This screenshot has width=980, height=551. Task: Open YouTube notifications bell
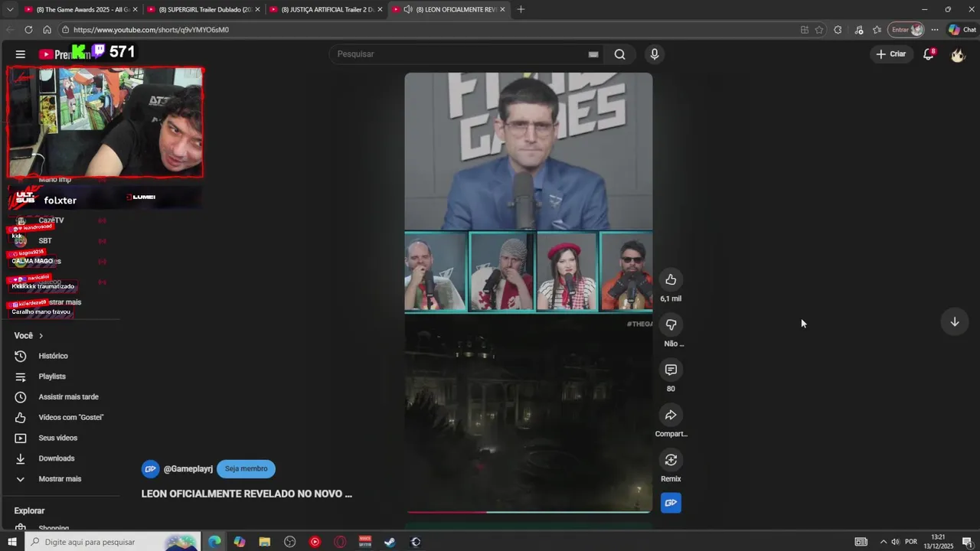click(928, 54)
